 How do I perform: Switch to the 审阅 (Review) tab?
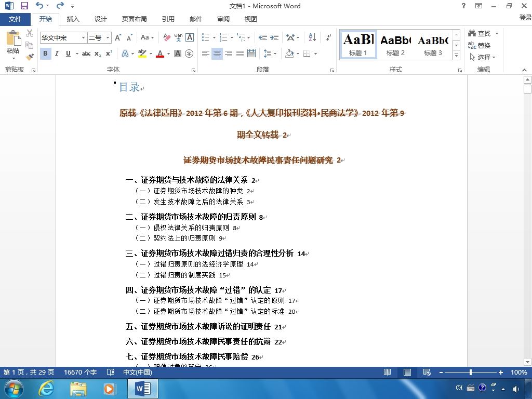tap(223, 19)
